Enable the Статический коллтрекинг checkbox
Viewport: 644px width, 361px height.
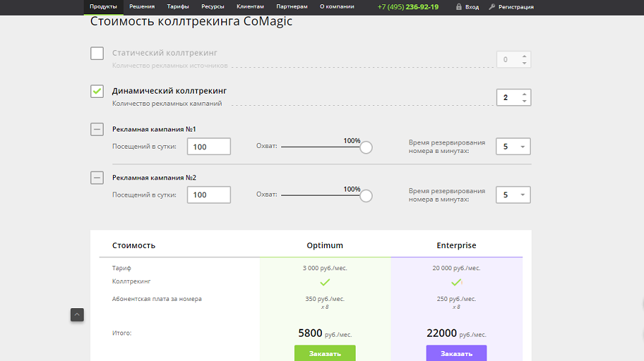tap(97, 54)
